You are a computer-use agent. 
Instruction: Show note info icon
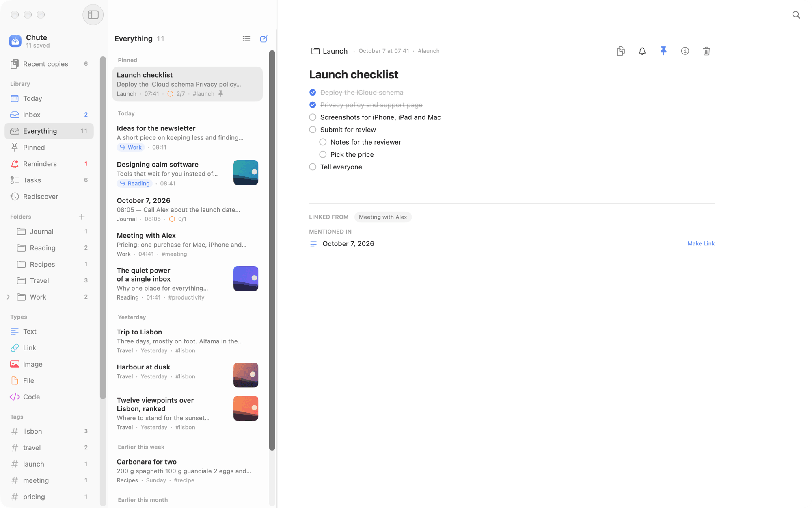(x=685, y=51)
